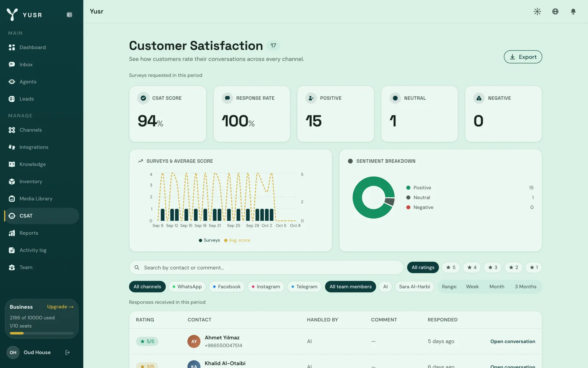The width and height of the screenshot is (588, 368).
Task: Click the Leads icon in sidebar
Action: 12,99
